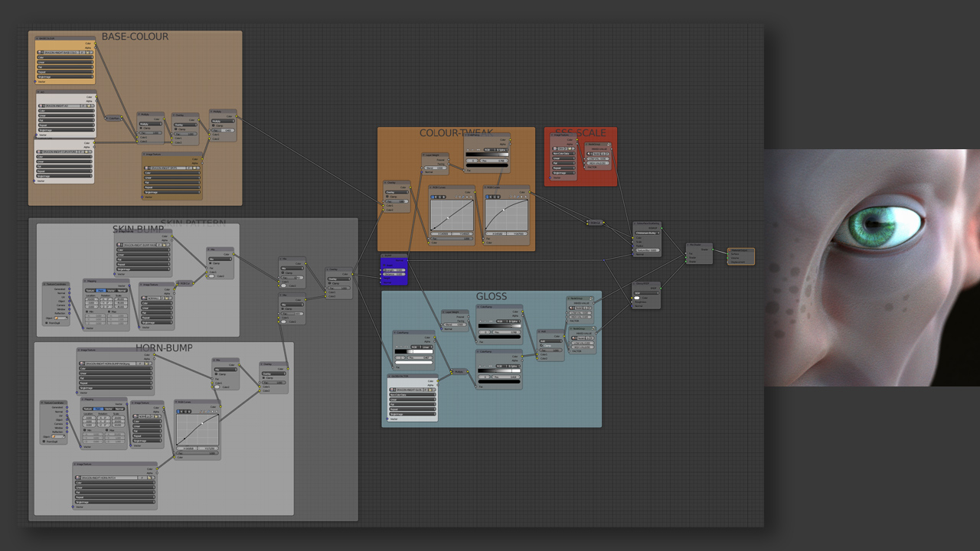
Task: Click the HORN-BUMP frame title
Action: click(164, 347)
